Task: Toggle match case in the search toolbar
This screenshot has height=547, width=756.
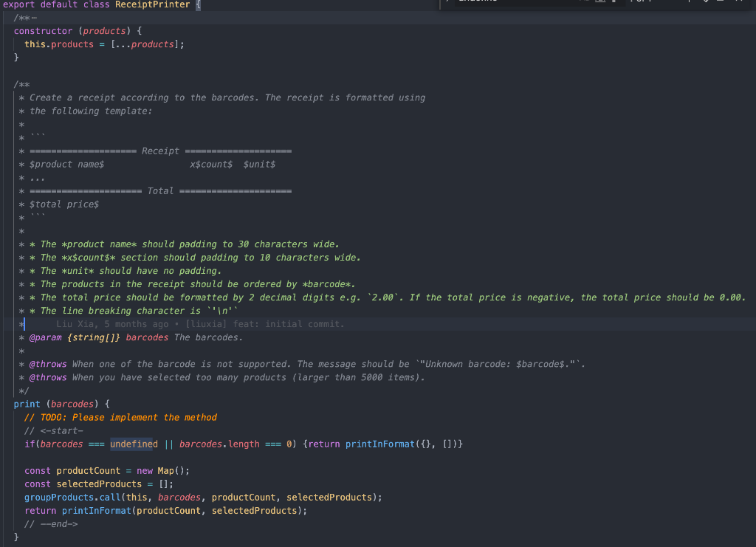Action: (x=580, y=3)
